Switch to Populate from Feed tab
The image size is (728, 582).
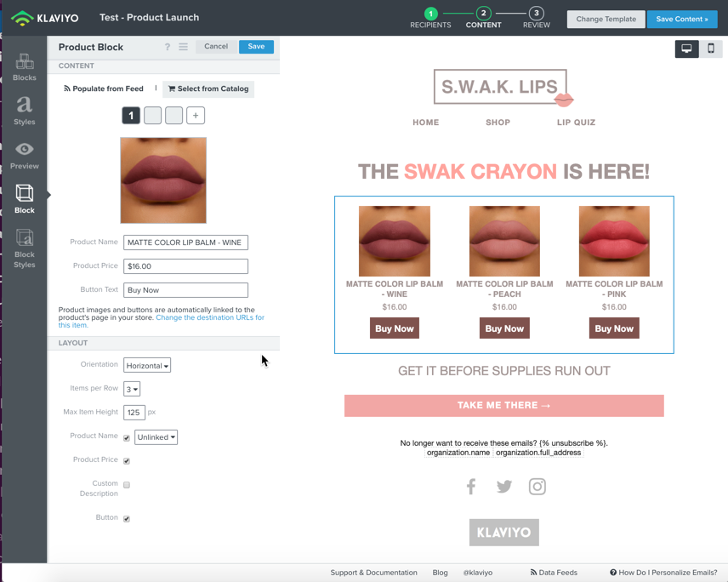[x=104, y=88]
